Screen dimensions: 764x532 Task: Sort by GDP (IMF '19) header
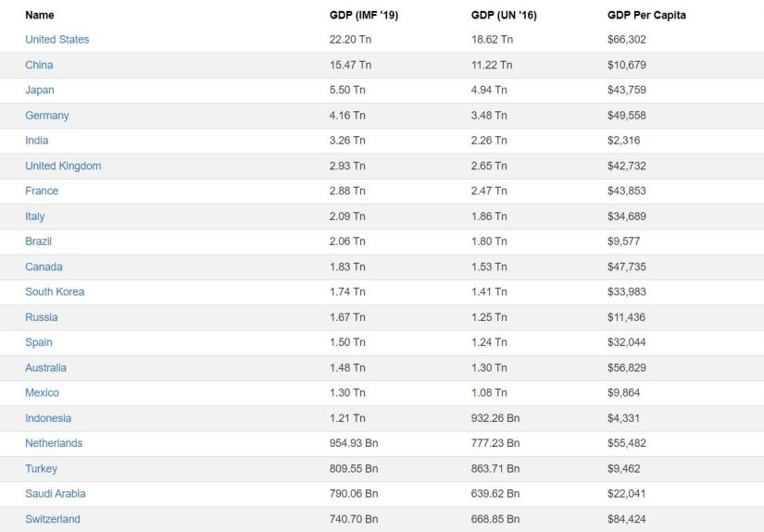[364, 15]
